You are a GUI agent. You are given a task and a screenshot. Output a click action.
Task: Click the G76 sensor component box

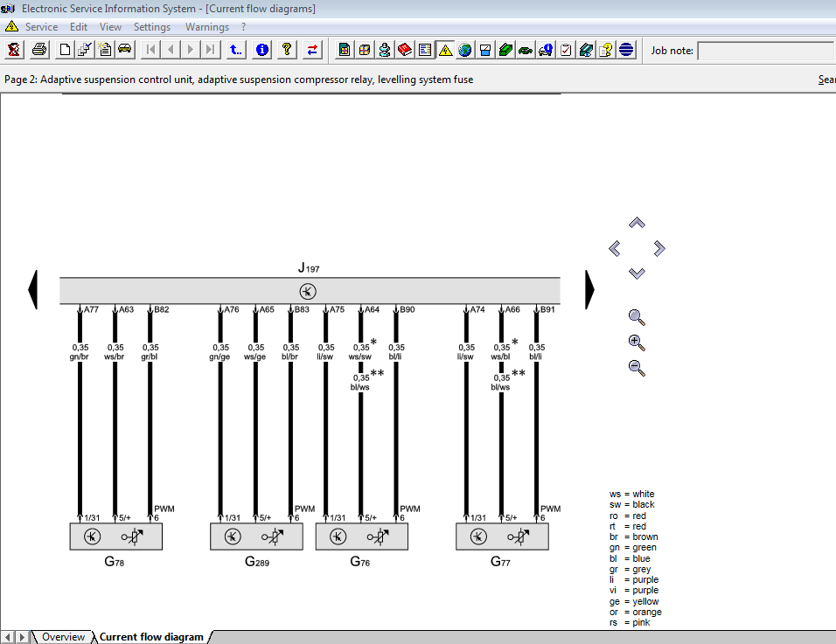pos(361,537)
